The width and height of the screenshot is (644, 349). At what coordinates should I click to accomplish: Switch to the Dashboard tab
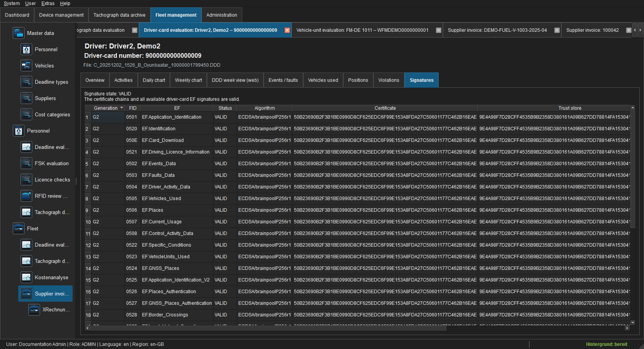[x=17, y=15]
